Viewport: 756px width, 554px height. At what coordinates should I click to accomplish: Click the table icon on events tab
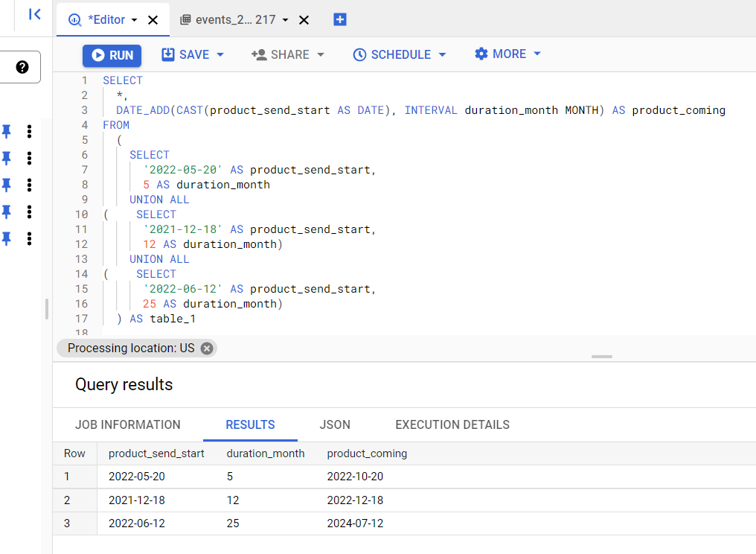pyautogui.click(x=185, y=20)
